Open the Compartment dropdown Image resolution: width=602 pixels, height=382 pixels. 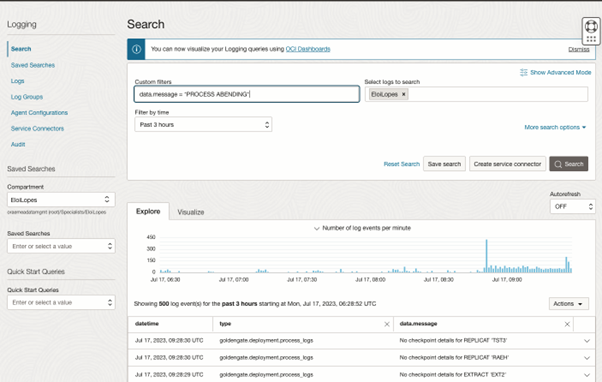coord(61,200)
